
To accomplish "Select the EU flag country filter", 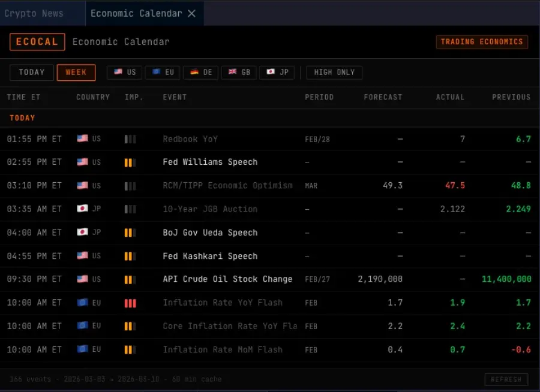I will pos(163,72).
